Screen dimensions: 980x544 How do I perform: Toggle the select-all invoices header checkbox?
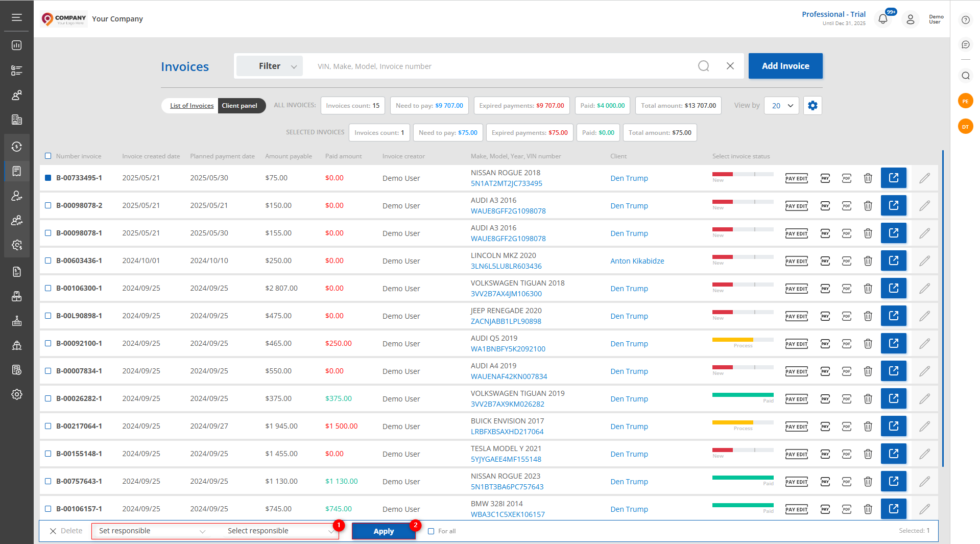(x=48, y=156)
